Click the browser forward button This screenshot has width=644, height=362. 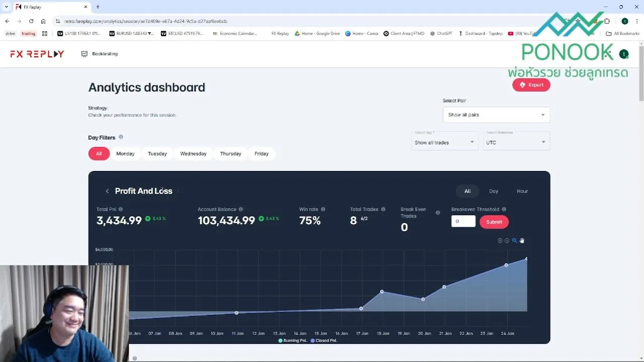point(19,21)
